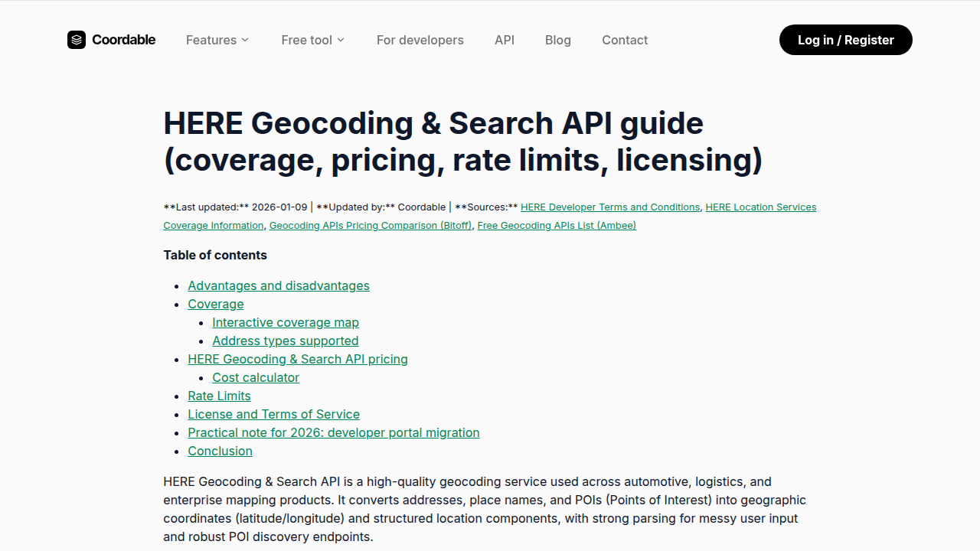Jump to the Rate Limits section
The image size is (980, 551).
219,396
